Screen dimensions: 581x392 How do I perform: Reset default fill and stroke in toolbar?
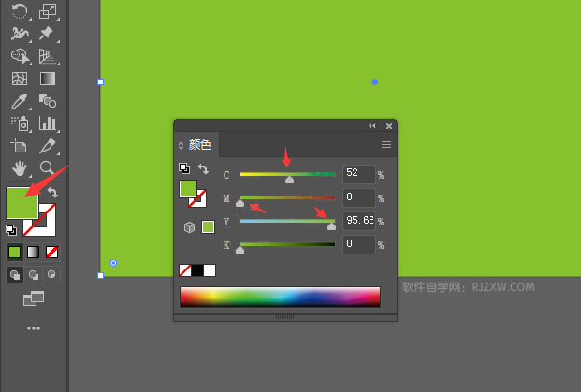click(11, 230)
